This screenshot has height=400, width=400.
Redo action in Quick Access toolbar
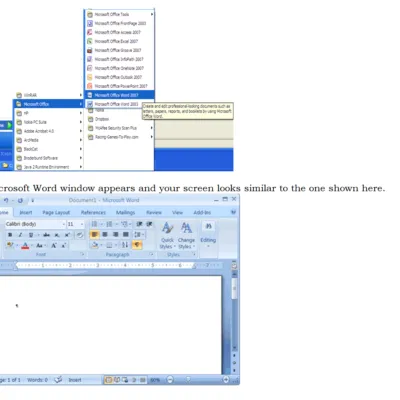tap(20, 201)
